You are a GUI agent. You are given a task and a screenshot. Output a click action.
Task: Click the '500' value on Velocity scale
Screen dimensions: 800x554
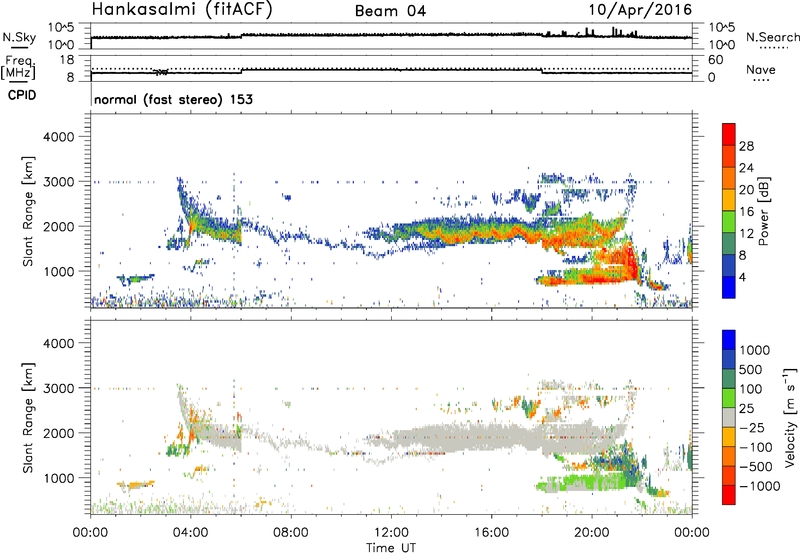[x=751, y=370]
